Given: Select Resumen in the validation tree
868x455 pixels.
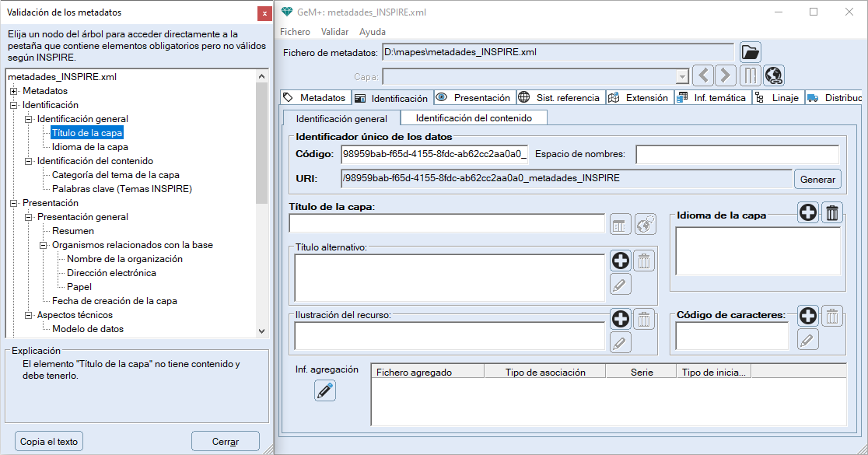Looking at the screenshot, I should [73, 231].
